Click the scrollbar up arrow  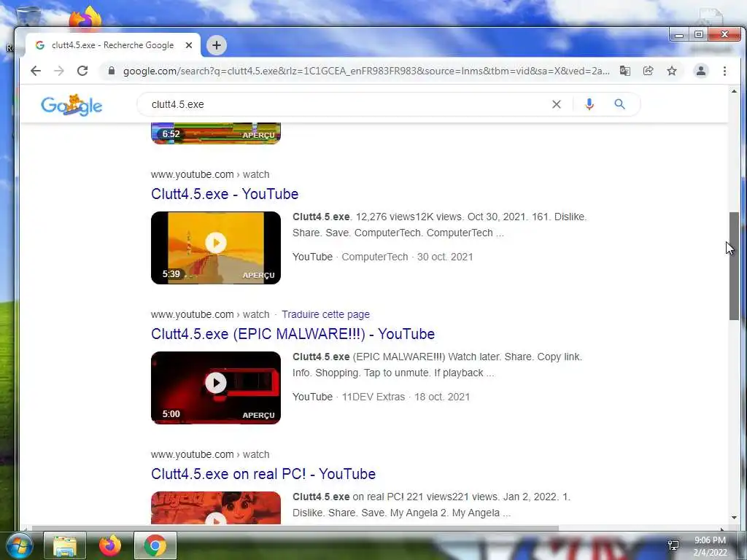(x=734, y=91)
